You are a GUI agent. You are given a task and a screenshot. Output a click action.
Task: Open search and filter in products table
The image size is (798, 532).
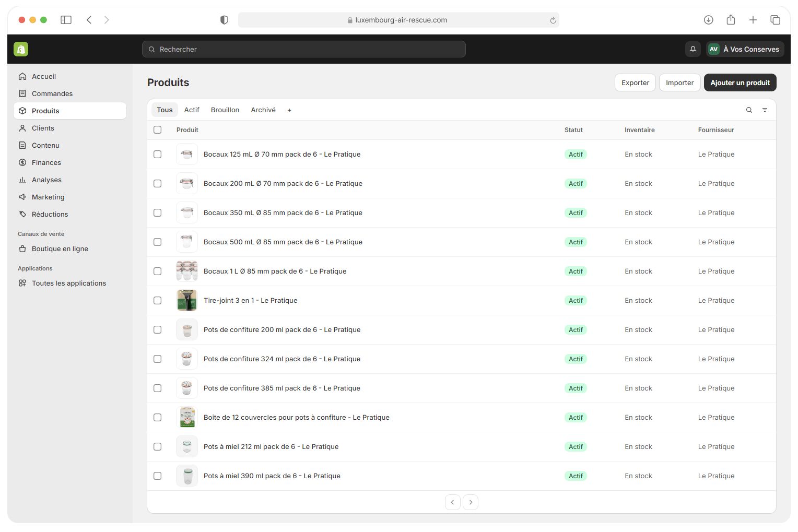749,110
